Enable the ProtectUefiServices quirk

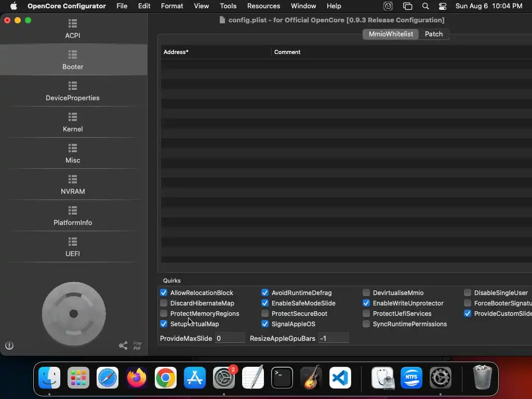366,313
